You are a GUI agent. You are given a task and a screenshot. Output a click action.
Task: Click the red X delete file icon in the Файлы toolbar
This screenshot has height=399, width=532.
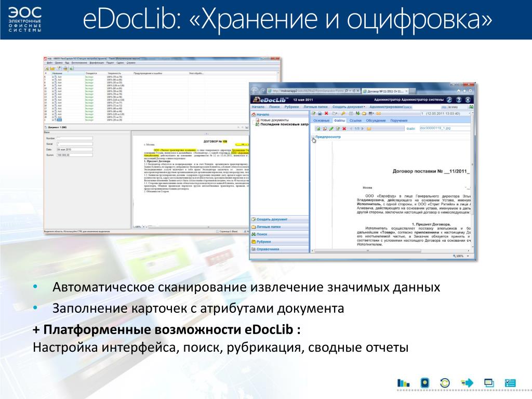(x=344, y=128)
